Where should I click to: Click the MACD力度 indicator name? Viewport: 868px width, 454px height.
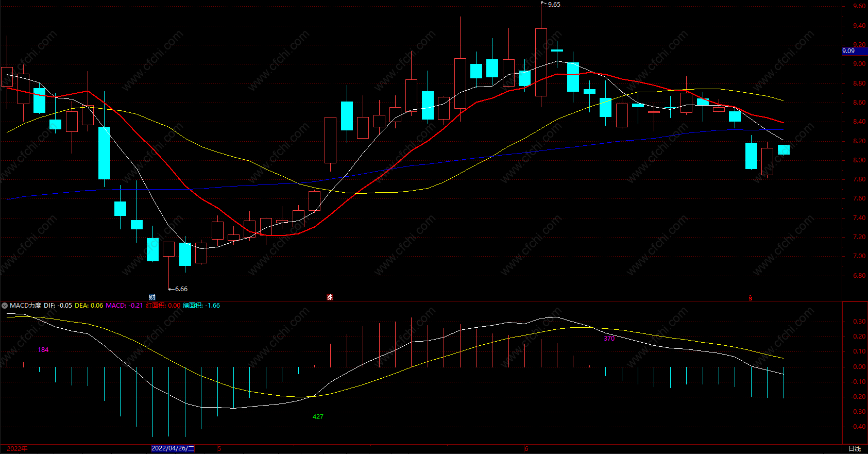click(25, 306)
